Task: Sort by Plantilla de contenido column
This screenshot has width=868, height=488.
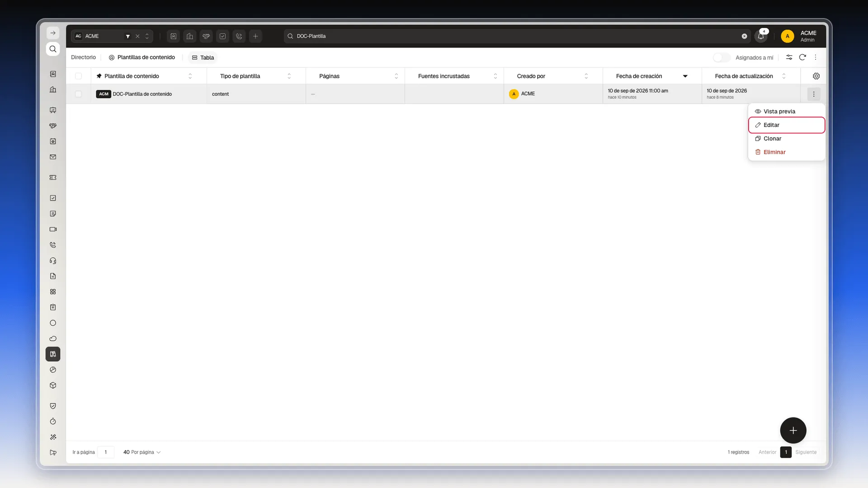Action: pos(190,76)
